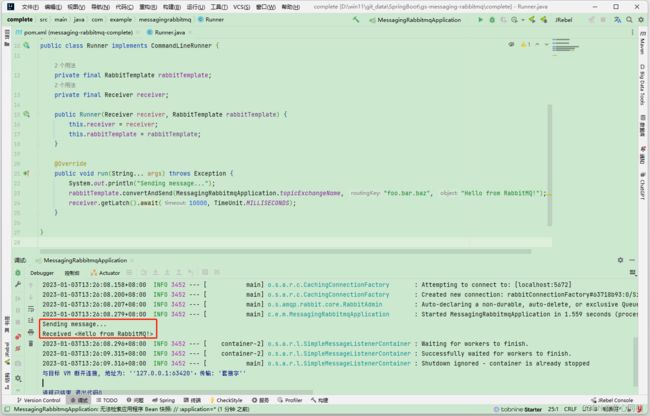Image resolution: width=650 pixels, height=416 pixels.
Task: Click the warning indicator in editor corner
Action: click(x=525, y=44)
